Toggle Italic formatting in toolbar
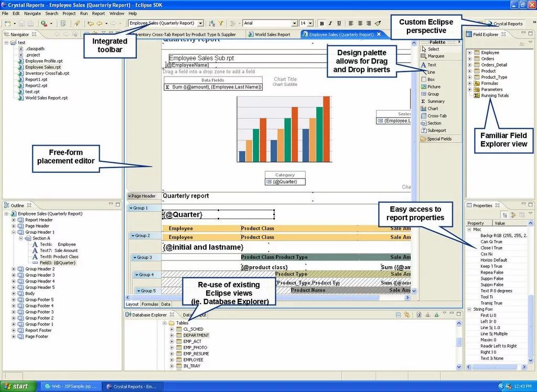The width and height of the screenshot is (537, 392). pyautogui.click(x=330, y=23)
